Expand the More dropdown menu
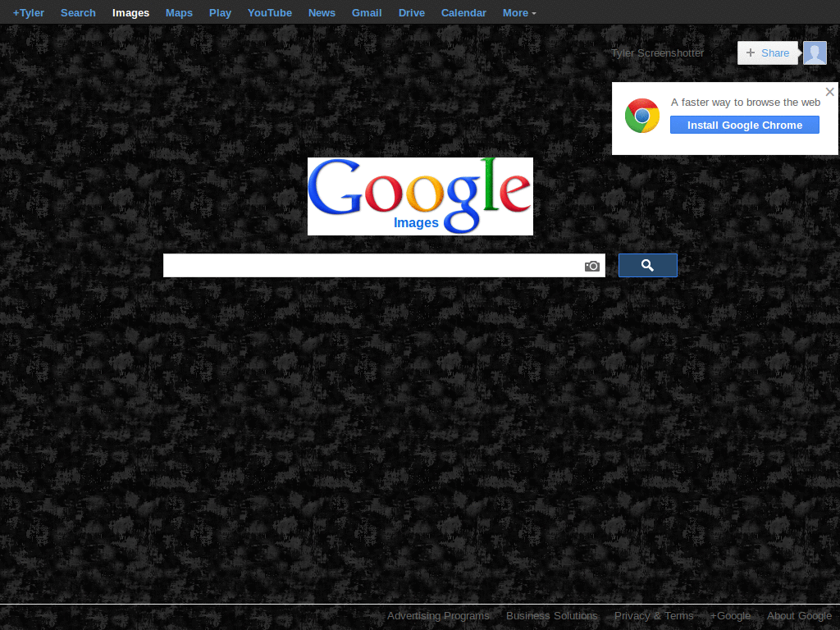 [x=519, y=13]
